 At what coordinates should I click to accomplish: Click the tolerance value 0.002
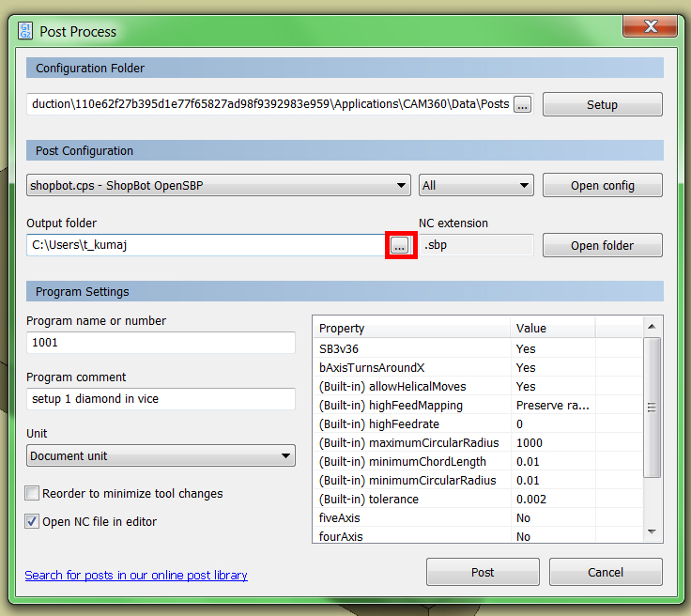(x=531, y=500)
